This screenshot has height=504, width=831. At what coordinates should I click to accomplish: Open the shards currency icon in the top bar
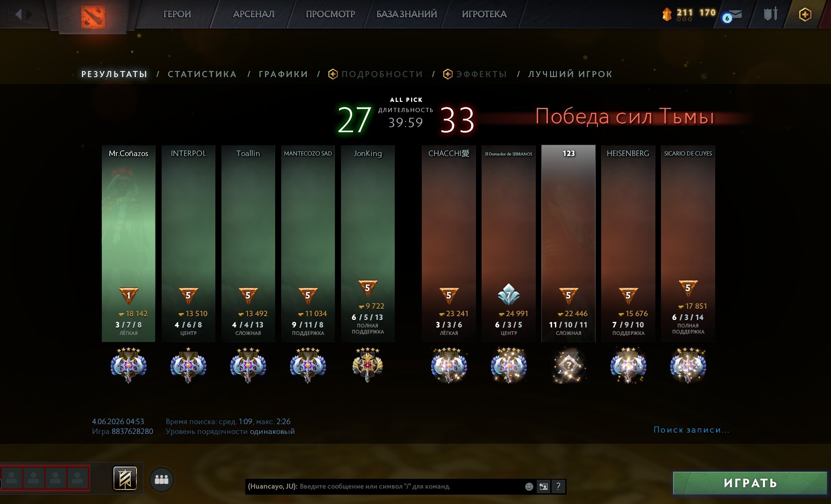pyautogui.click(x=667, y=14)
